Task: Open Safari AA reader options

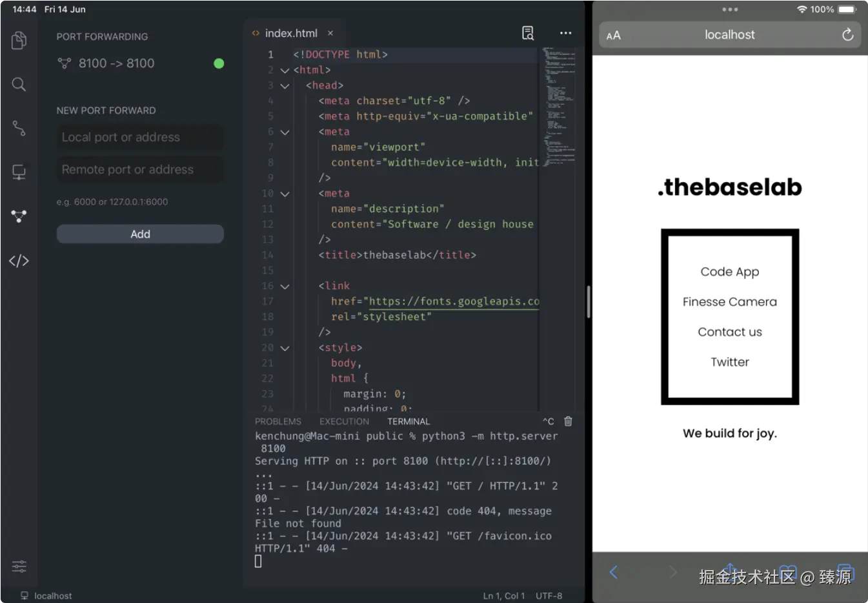Action: point(614,36)
